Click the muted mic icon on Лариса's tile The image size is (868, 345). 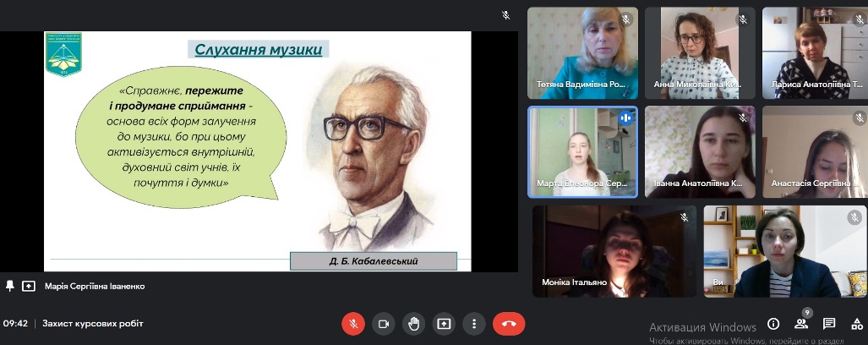[860, 19]
